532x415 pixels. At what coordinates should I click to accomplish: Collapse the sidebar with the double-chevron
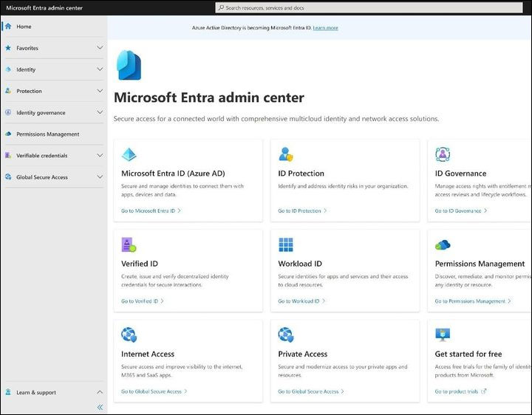100,407
